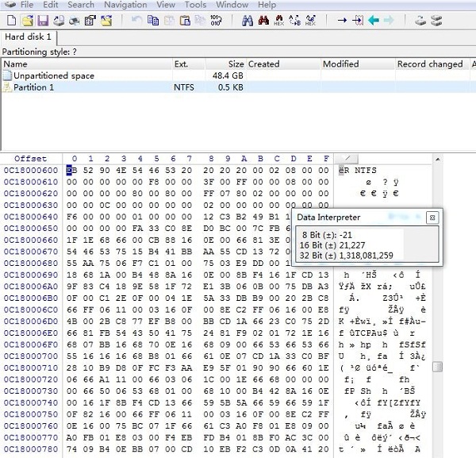Sort by the Modified column header
This screenshot has height=458, width=476.
pos(358,64)
